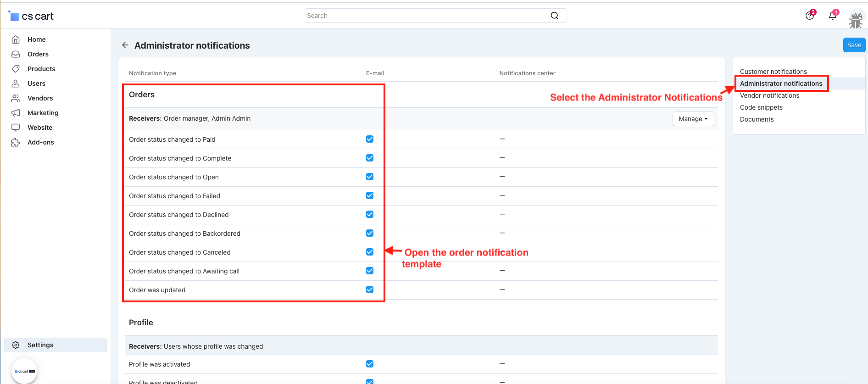This screenshot has height=384, width=868.
Task: Open Profile was activated template
Action: (159, 364)
